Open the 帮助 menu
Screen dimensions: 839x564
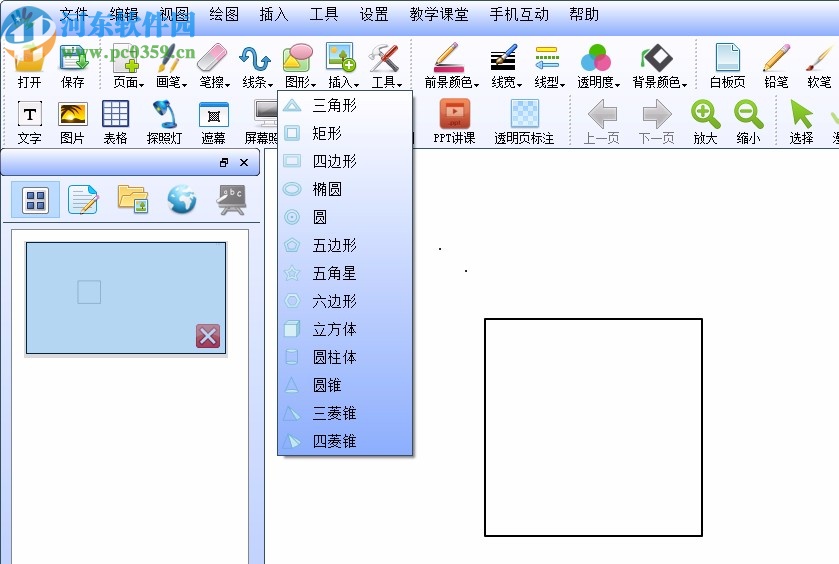click(x=584, y=14)
